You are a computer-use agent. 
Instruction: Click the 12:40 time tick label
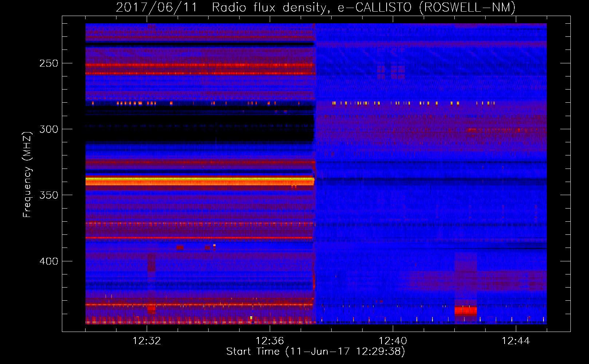pos(393,341)
